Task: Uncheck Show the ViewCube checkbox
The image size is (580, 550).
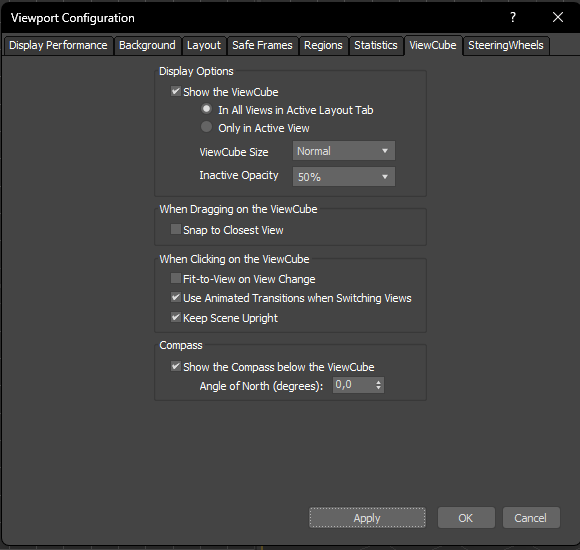Action: [x=176, y=91]
